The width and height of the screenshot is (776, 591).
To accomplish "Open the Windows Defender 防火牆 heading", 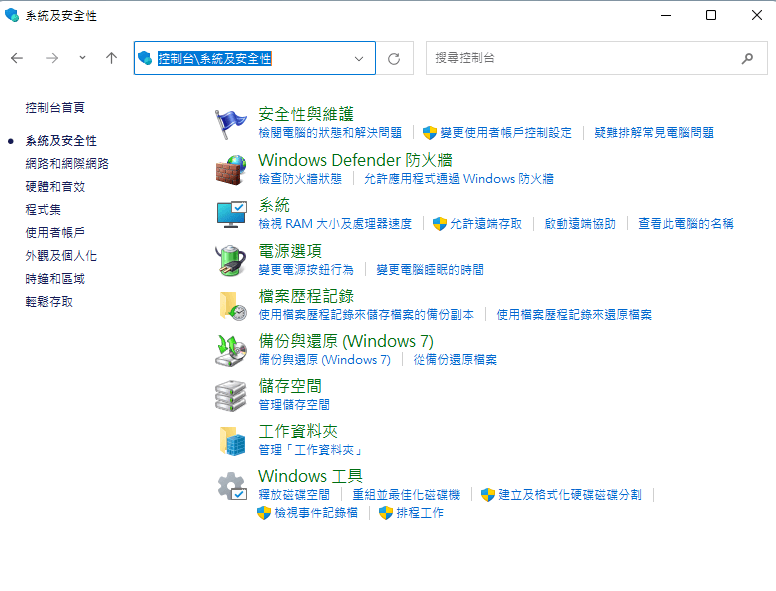I will [355, 160].
